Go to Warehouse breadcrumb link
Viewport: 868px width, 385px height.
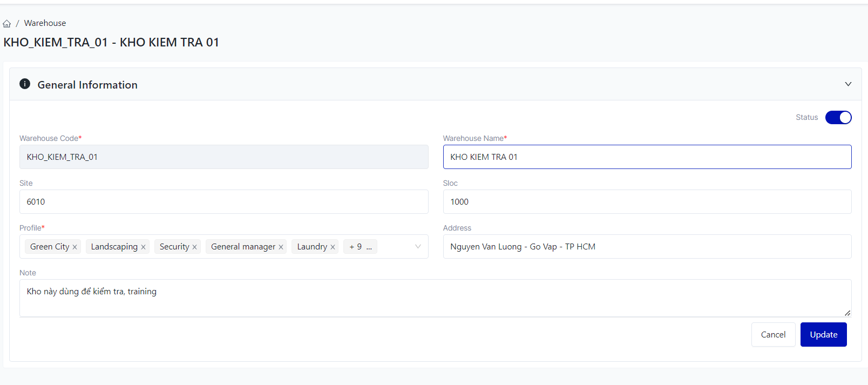coord(45,23)
